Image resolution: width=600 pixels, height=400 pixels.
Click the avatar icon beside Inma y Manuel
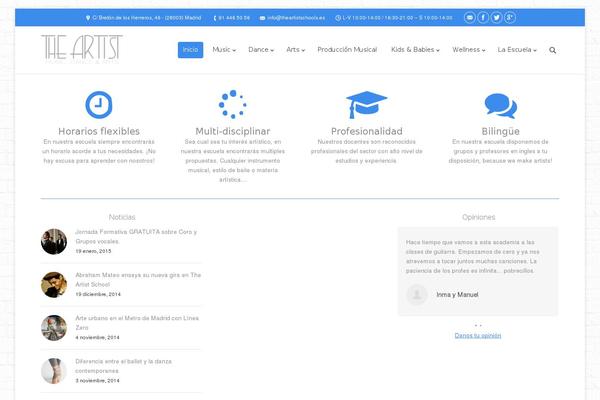click(x=417, y=294)
